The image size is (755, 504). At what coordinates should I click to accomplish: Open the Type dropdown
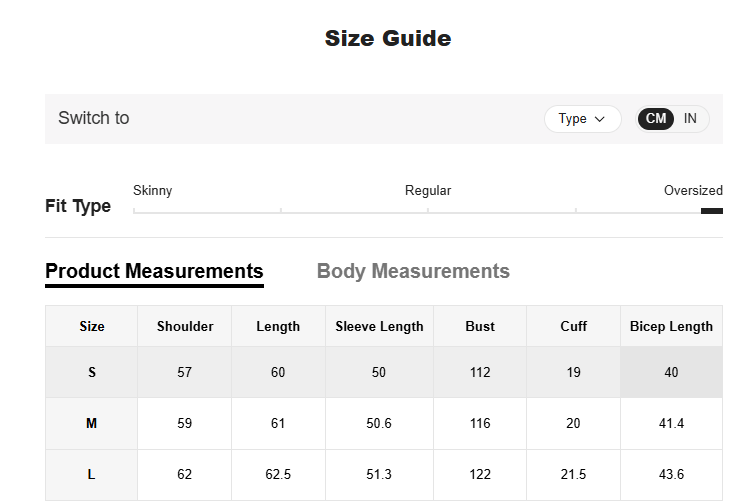pyautogui.click(x=582, y=119)
